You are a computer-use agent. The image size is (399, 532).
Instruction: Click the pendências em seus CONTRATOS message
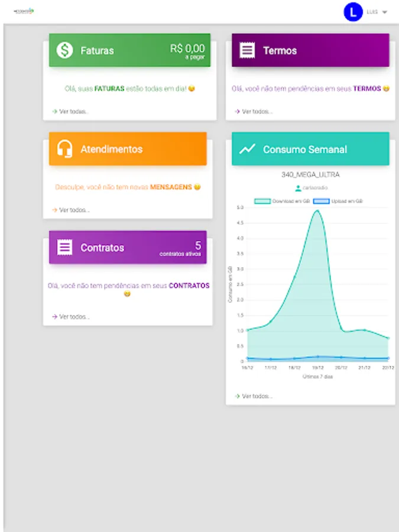[128, 290]
